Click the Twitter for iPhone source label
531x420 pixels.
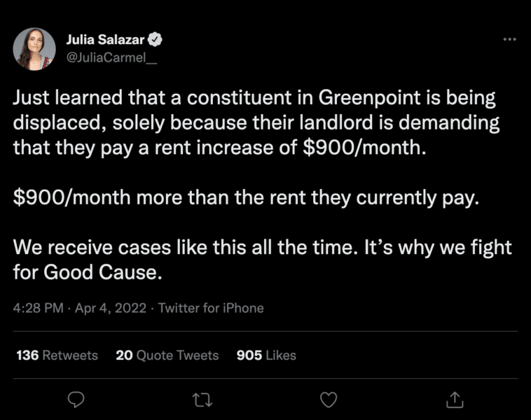[x=211, y=307]
